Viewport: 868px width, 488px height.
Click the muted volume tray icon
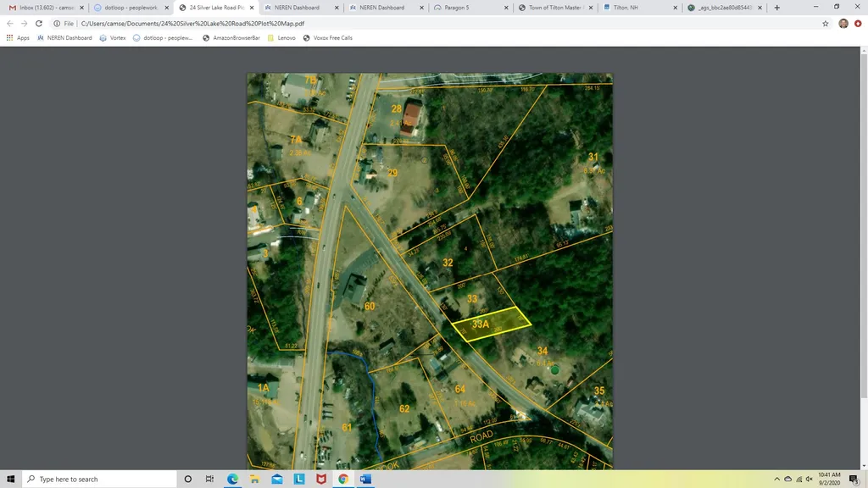810,480
